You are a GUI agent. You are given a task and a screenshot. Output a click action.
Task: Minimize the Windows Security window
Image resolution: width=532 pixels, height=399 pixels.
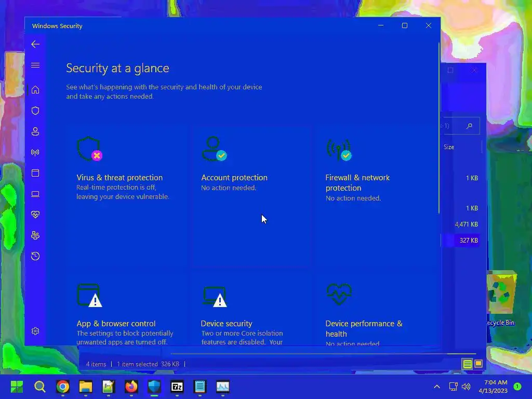click(x=381, y=25)
